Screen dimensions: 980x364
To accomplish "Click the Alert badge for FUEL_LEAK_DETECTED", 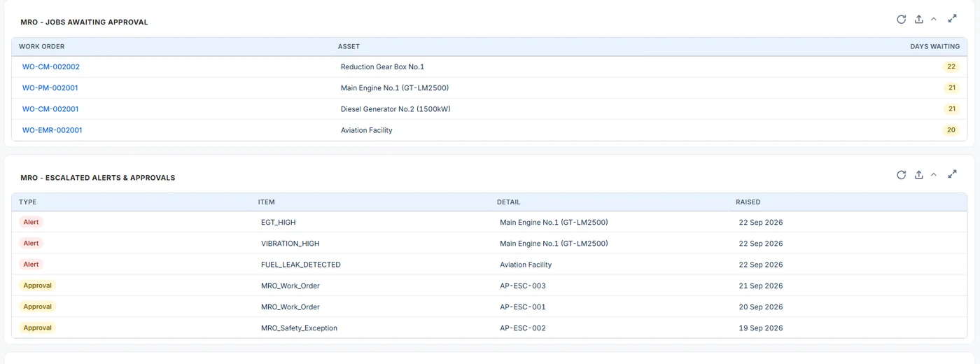I will [x=31, y=265].
